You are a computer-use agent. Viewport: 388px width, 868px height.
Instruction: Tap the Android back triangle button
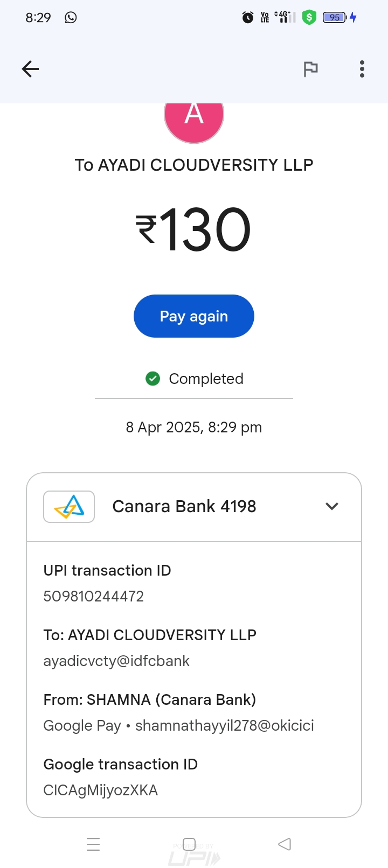[285, 844]
